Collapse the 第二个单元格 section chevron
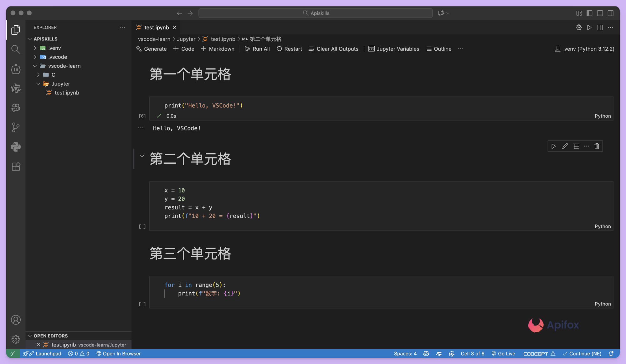 [142, 156]
